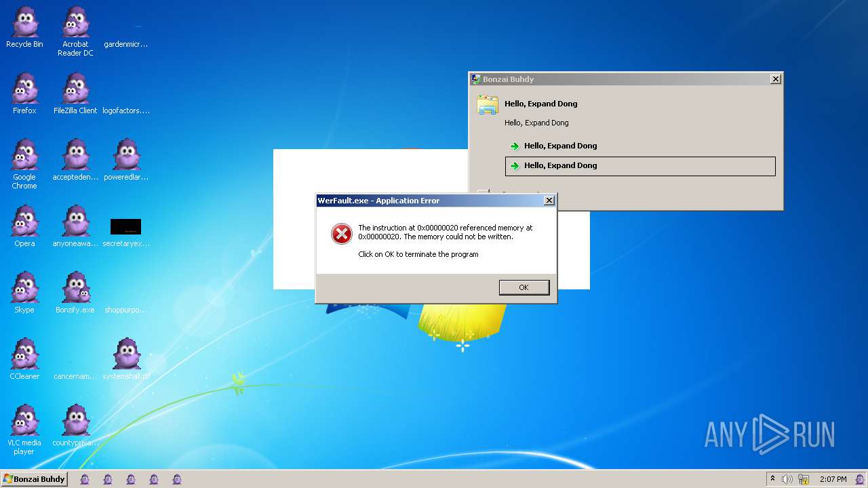Open the volume speaker tray icon
Viewport: 868px width, 488px height.
(787, 479)
